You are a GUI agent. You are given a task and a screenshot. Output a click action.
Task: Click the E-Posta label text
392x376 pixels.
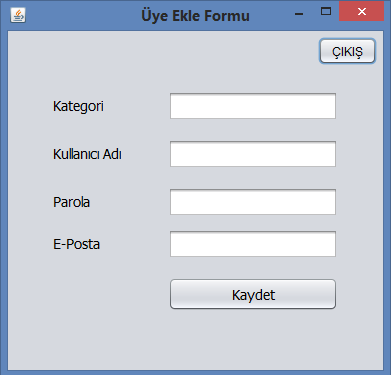(x=76, y=244)
